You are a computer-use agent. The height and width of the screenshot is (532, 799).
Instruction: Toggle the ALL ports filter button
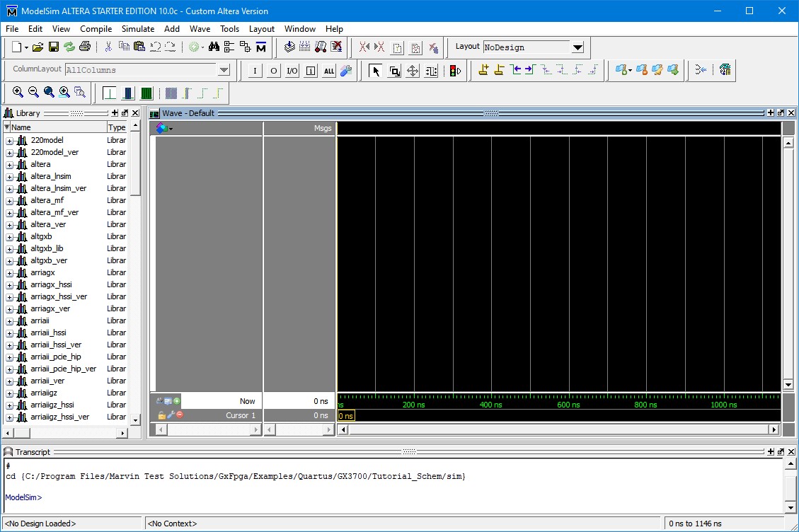coord(328,71)
